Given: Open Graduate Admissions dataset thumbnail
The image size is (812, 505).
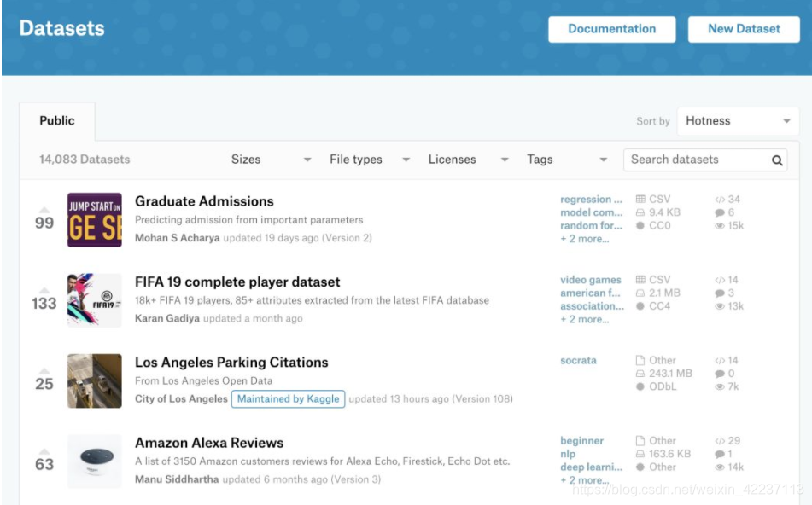Looking at the screenshot, I should [x=94, y=220].
